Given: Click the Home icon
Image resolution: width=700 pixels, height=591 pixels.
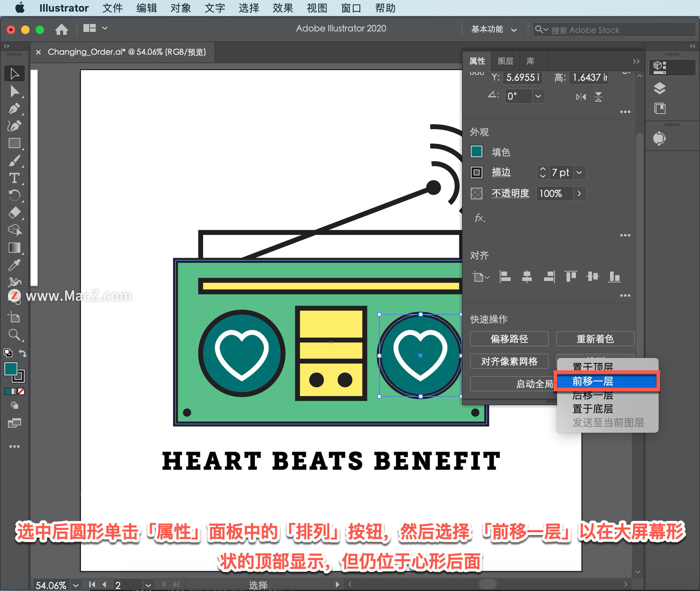Looking at the screenshot, I should click(x=62, y=29).
